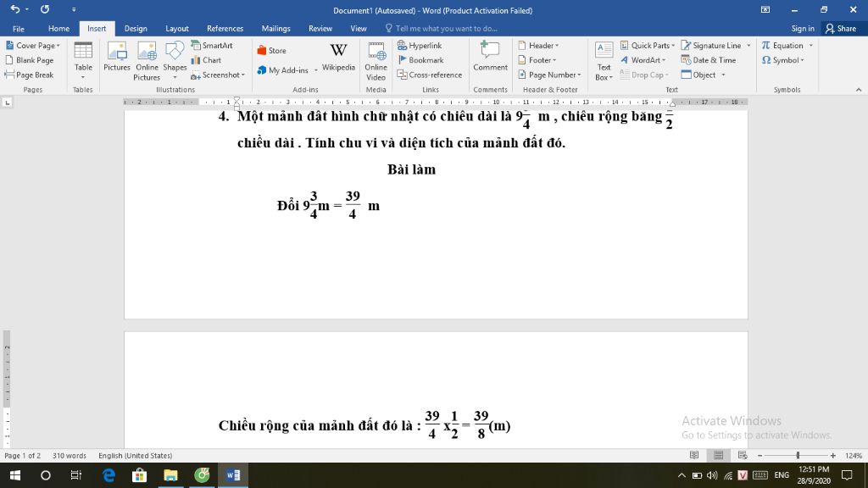This screenshot has width=868, height=488.
Task: Insert an Equation
Action: point(787,46)
